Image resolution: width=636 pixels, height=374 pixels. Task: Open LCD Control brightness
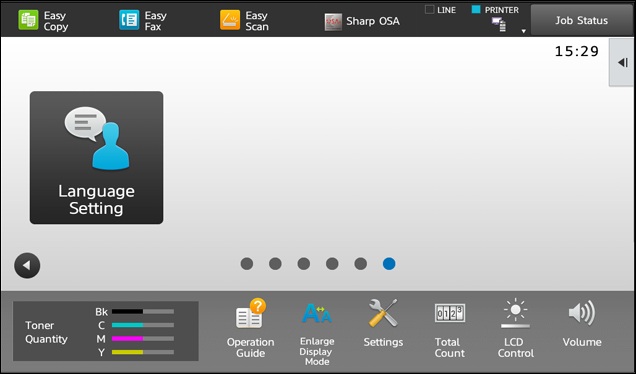point(516,329)
